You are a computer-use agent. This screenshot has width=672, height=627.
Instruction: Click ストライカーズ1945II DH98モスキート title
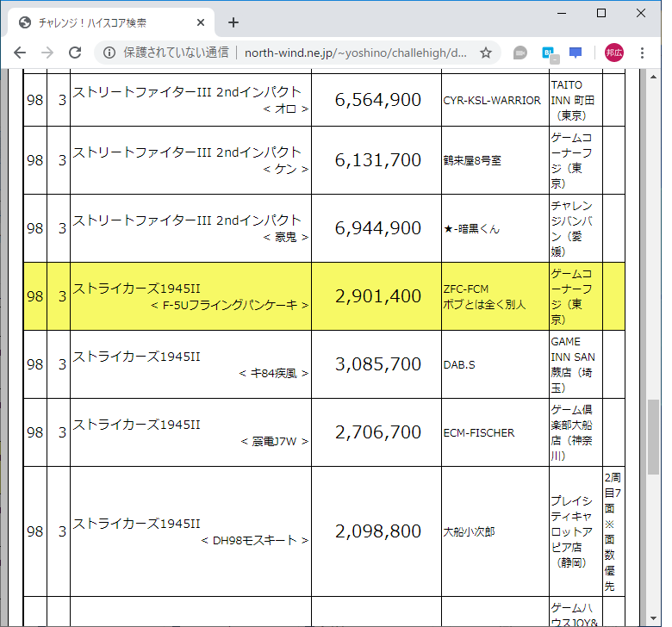point(190,531)
